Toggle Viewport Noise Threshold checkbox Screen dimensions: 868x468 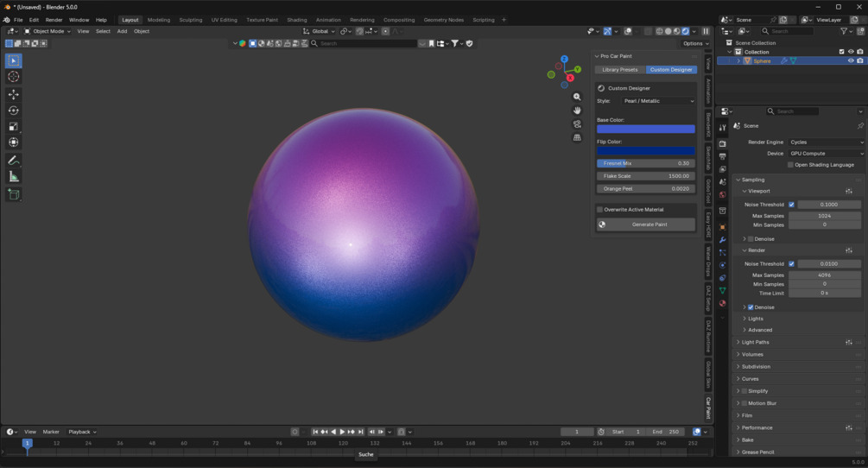792,205
